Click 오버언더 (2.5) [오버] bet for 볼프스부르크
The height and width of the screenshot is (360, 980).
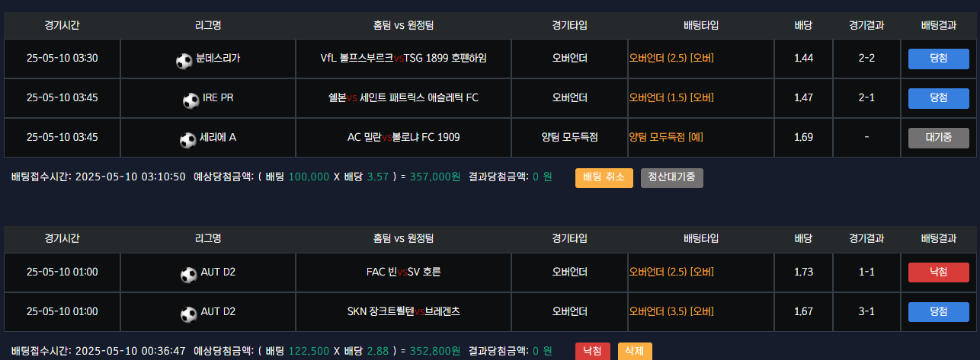[x=671, y=59]
